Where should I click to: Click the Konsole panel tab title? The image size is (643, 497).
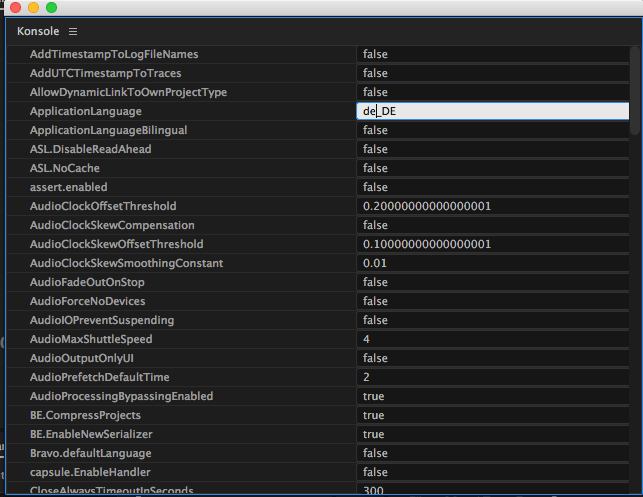click(x=38, y=32)
